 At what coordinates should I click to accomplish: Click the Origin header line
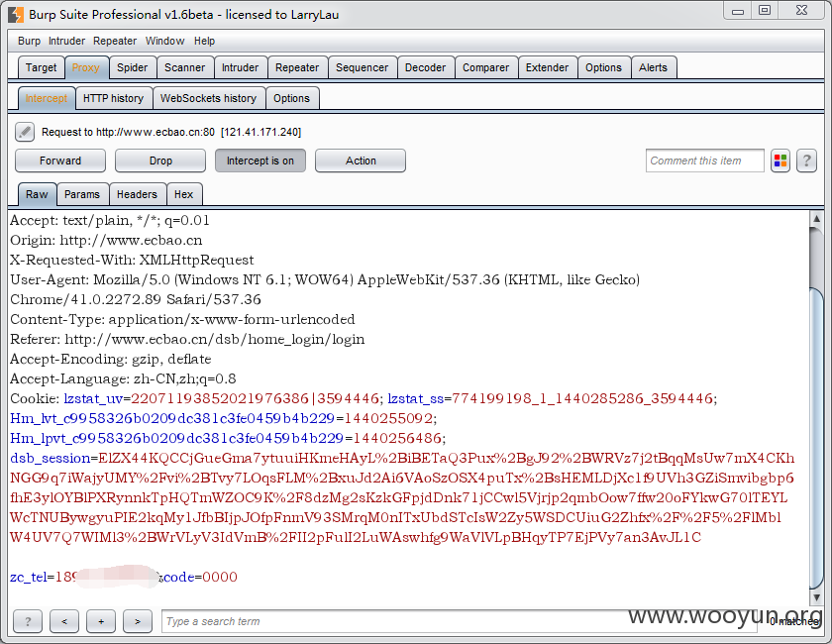click(x=106, y=241)
